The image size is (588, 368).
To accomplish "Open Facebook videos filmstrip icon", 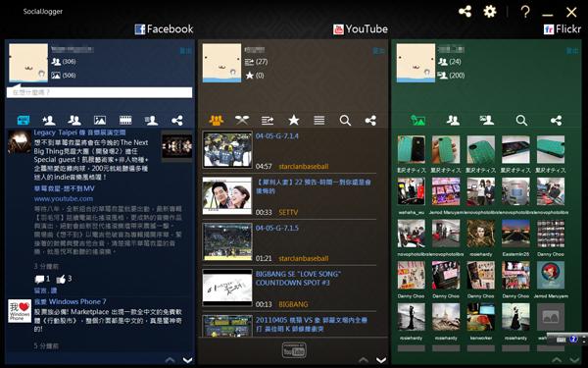I will click(x=125, y=120).
